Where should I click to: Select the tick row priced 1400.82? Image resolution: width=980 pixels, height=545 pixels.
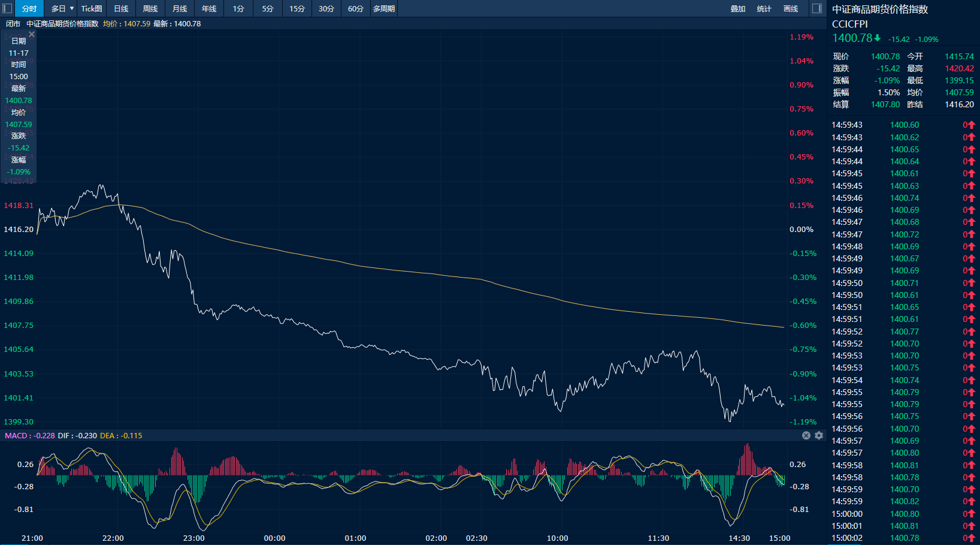(903, 501)
